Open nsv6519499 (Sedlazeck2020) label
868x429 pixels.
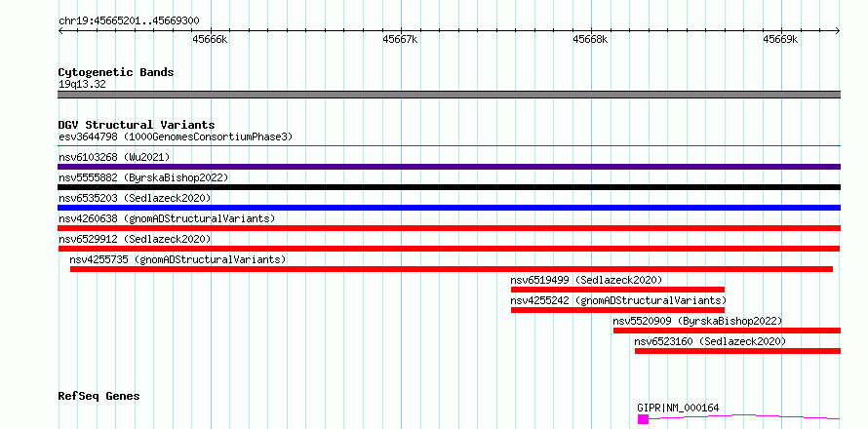pyautogui.click(x=586, y=280)
